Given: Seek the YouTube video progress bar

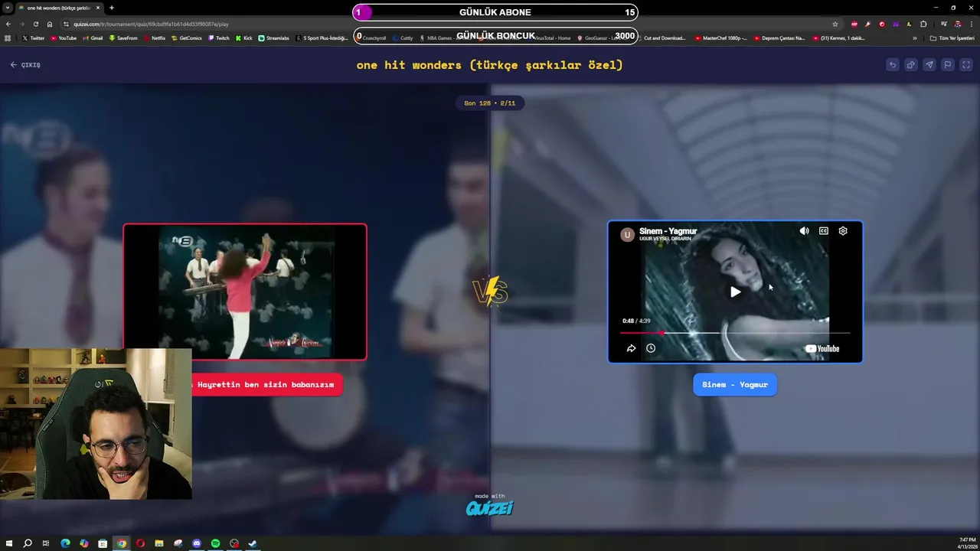Looking at the screenshot, I should coord(735,333).
